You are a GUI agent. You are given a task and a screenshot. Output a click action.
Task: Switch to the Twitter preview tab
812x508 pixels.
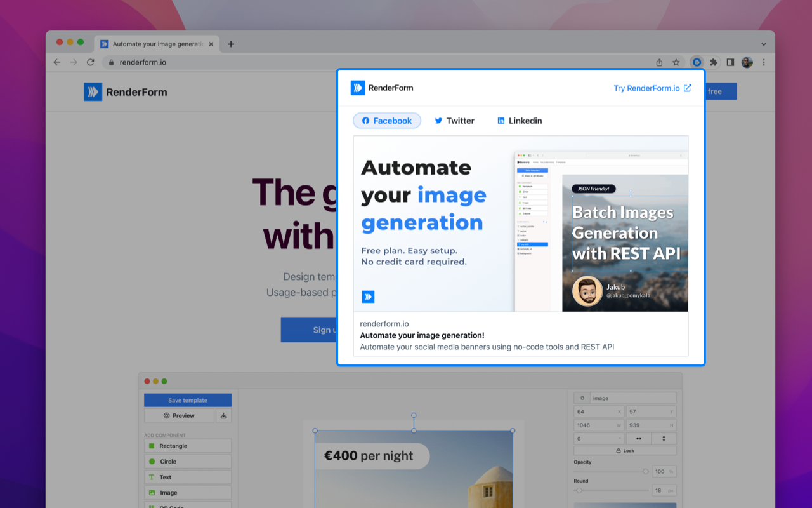click(454, 121)
